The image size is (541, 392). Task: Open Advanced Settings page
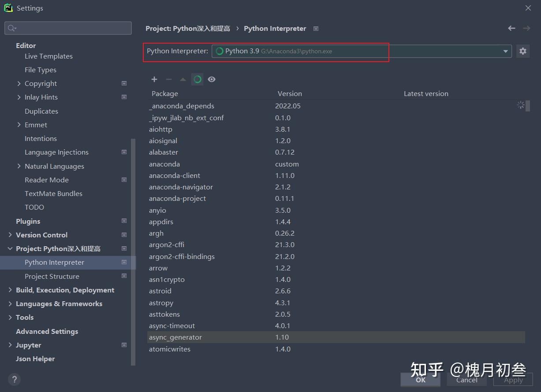(47, 331)
